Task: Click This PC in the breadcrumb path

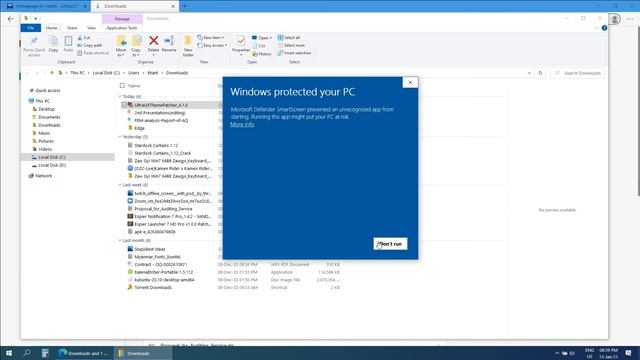Action: pyautogui.click(x=77, y=73)
